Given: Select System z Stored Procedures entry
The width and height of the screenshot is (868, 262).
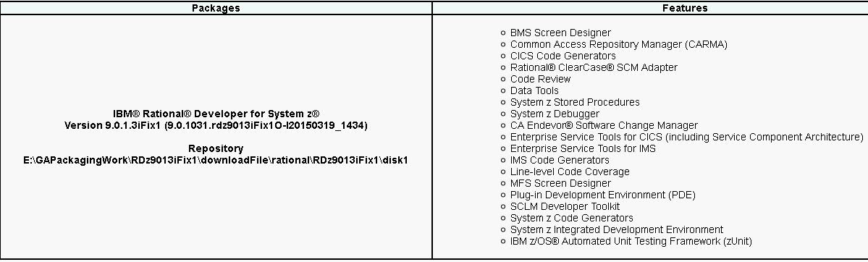Looking at the screenshot, I should coord(575,103).
